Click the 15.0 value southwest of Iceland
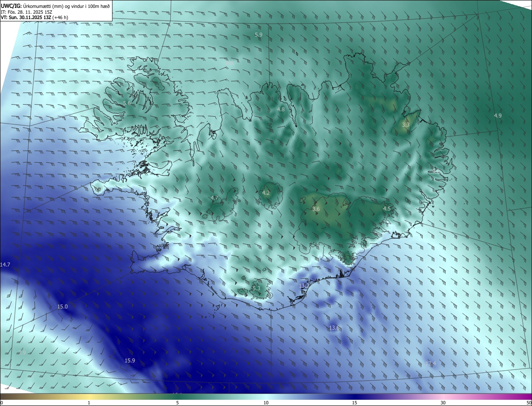 pos(62,306)
